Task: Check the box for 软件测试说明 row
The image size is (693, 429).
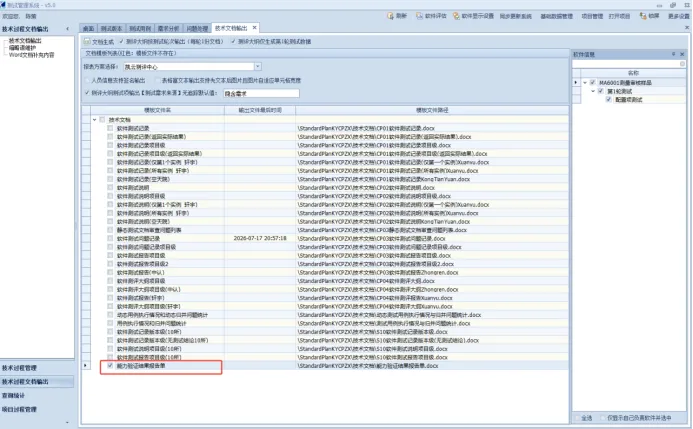Action: tap(110, 187)
